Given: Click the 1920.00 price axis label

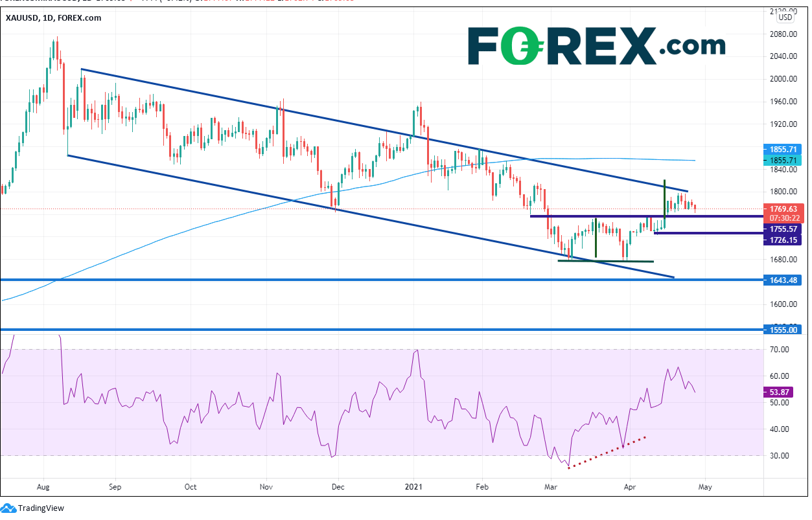Looking at the screenshot, I should (x=783, y=124).
